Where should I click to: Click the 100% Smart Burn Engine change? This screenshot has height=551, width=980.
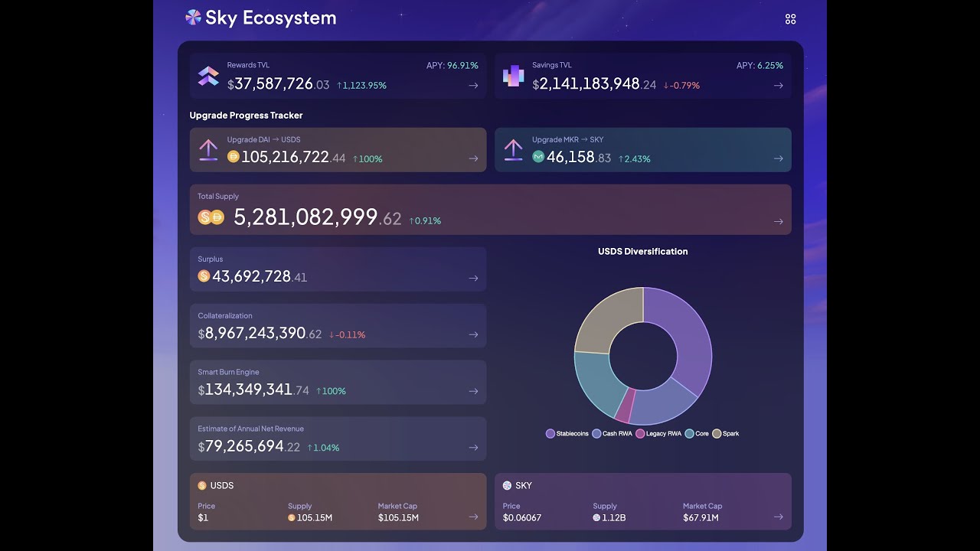[x=331, y=391]
